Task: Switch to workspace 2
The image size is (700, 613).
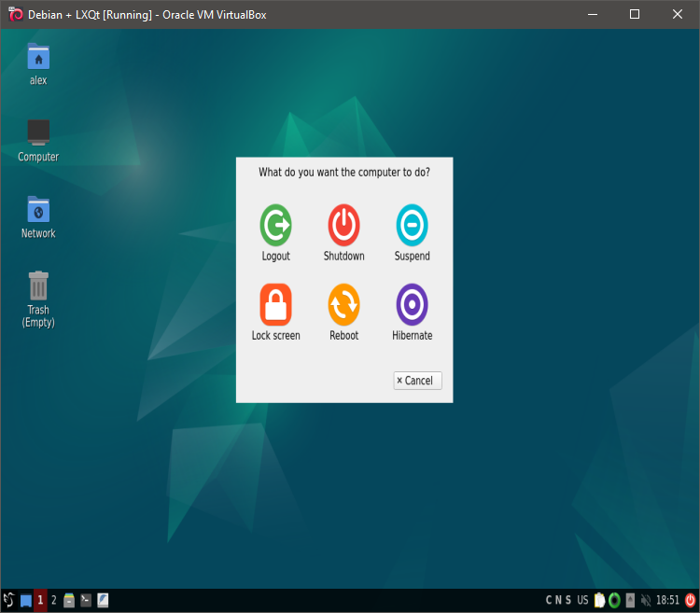Action: click(53, 600)
